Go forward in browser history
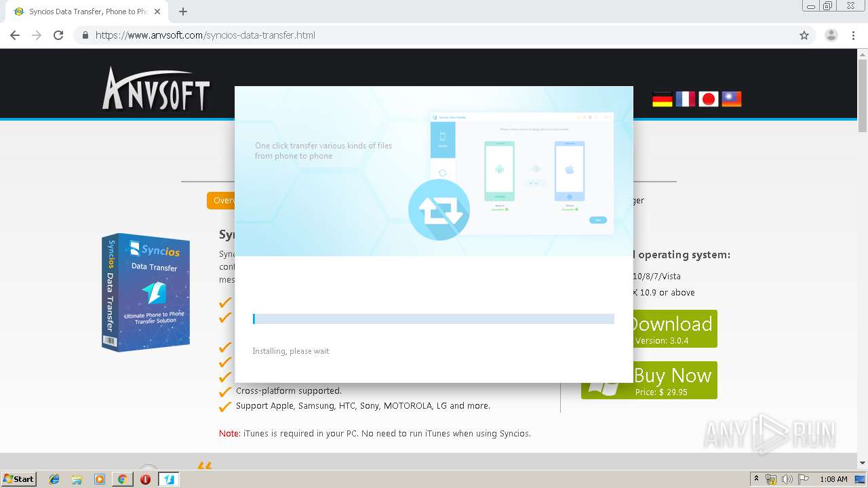This screenshot has height=488, width=868. tap(37, 35)
